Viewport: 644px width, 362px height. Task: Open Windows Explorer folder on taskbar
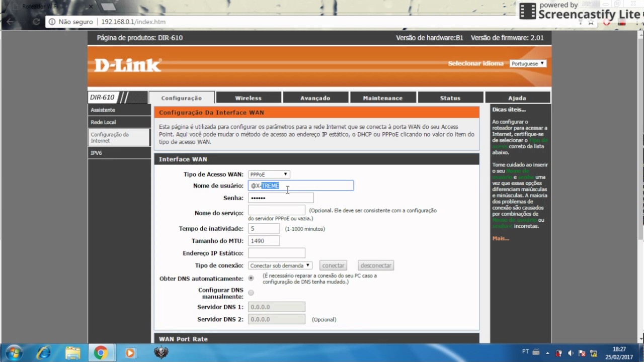point(72,353)
